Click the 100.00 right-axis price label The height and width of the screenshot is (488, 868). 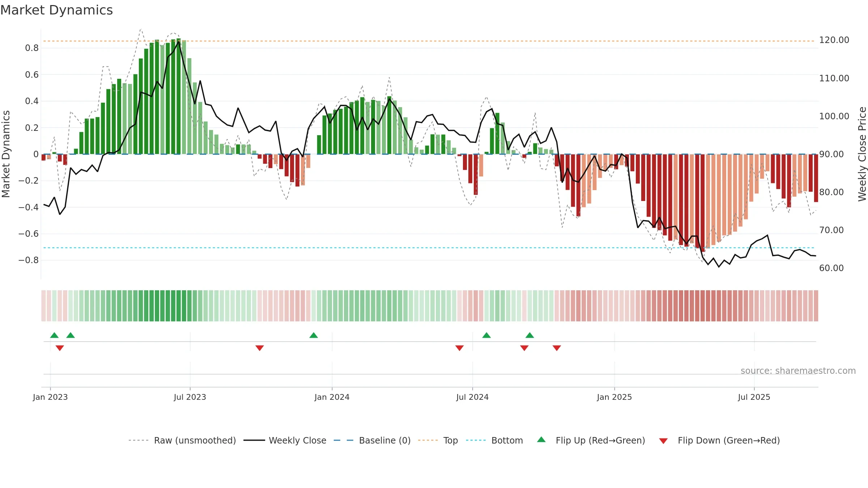coord(834,116)
